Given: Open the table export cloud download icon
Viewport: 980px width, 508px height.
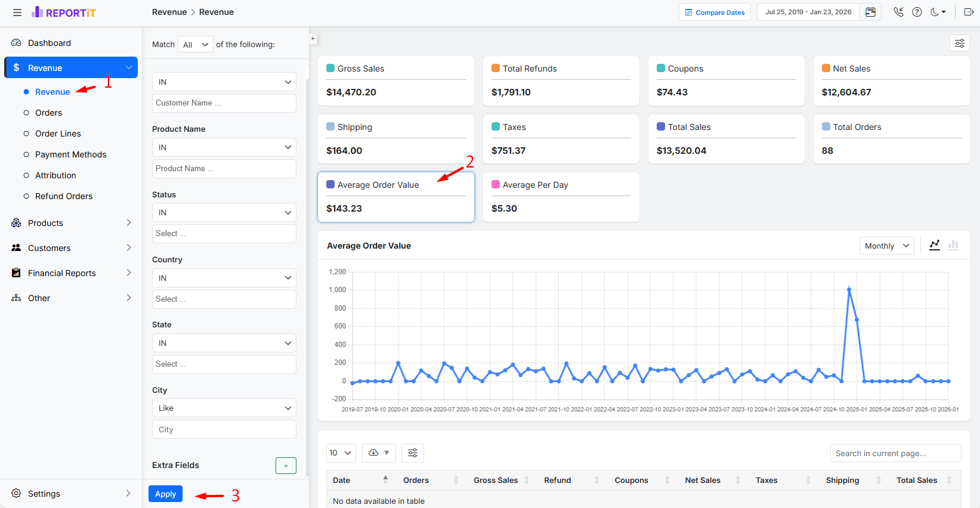Looking at the screenshot, I should coord(378,453).
